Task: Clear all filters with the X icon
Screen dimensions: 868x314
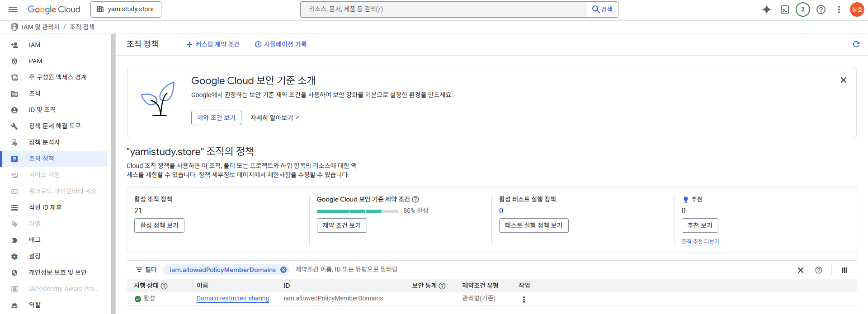Action: pos(801,270)
